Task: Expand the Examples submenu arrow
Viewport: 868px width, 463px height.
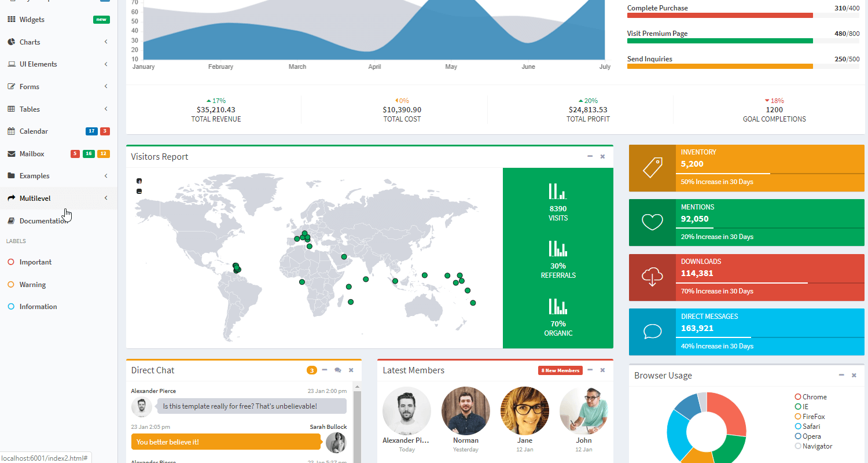Action: pyautogui.click(x=106, y=176)
